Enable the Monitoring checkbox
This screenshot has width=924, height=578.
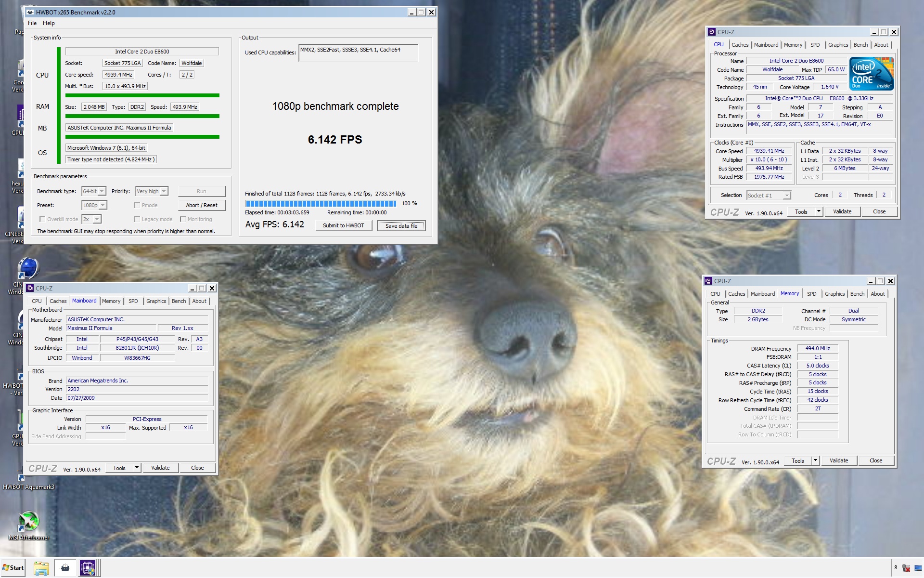click(x=183, y=219)
